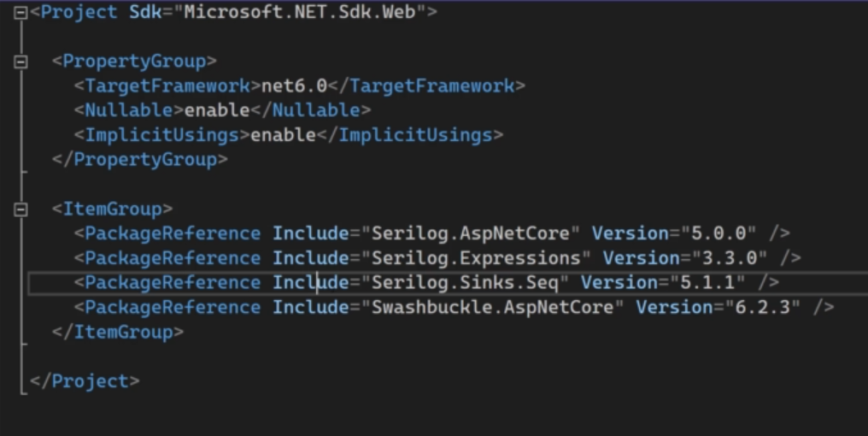868x436 pixels.
Task: Click version 3.3.0 value
Action: [x=730, y=258]
